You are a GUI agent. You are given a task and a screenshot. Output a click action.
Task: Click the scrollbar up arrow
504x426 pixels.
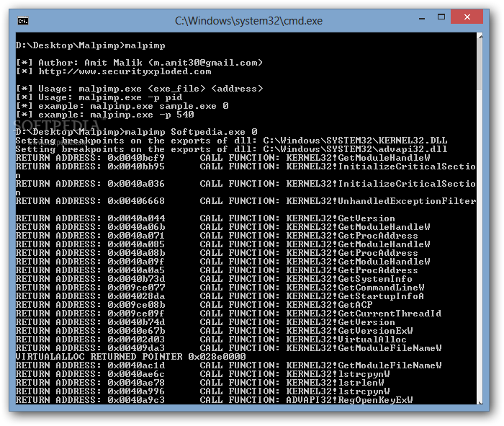[x=480, y=37]
